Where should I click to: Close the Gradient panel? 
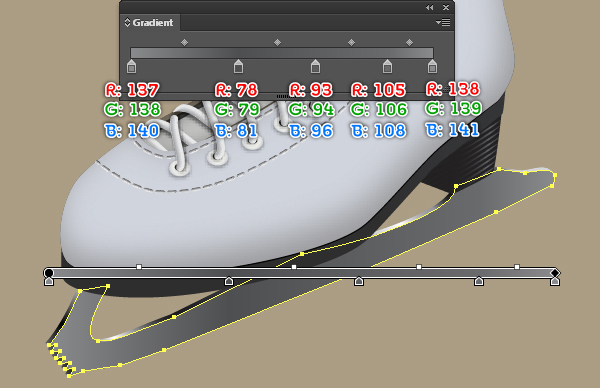446,8
